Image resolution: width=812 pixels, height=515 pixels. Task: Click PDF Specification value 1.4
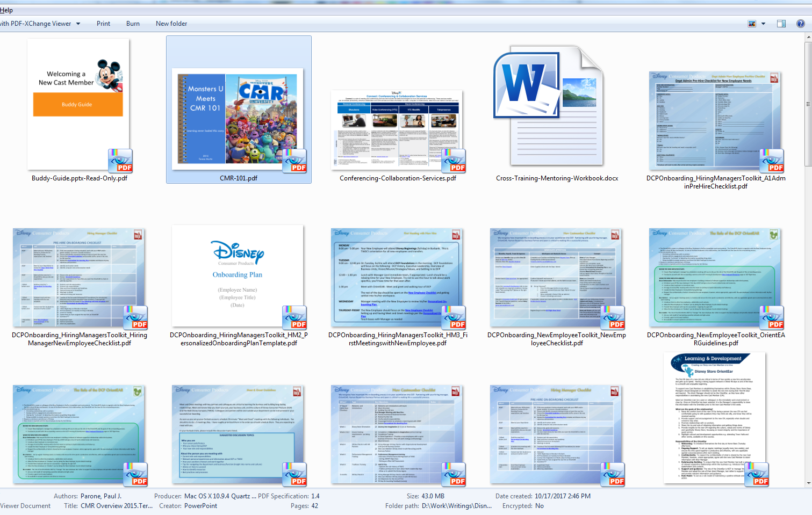[x=315, y=496]
